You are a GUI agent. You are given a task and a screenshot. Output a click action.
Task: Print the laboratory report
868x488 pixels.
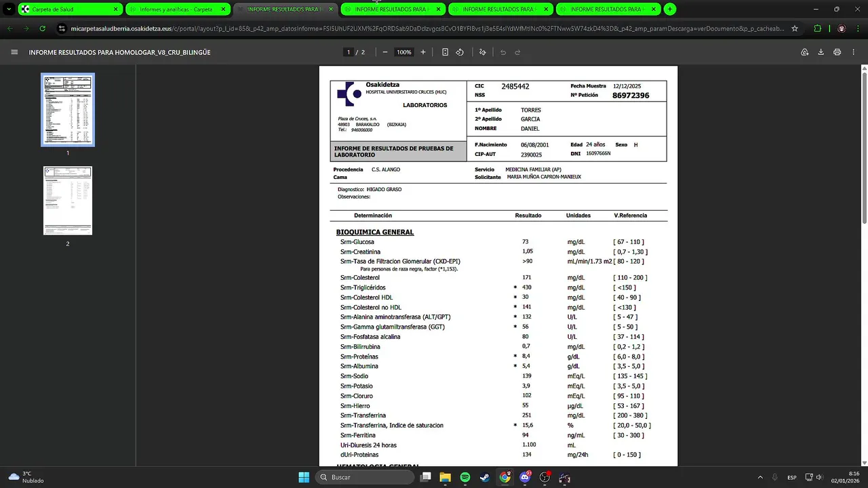click(x=837, y=52)
